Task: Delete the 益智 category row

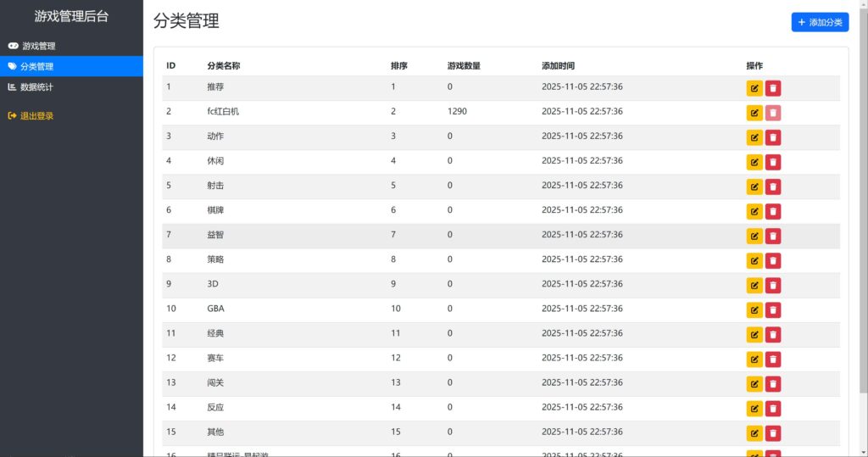Action: 773,236
